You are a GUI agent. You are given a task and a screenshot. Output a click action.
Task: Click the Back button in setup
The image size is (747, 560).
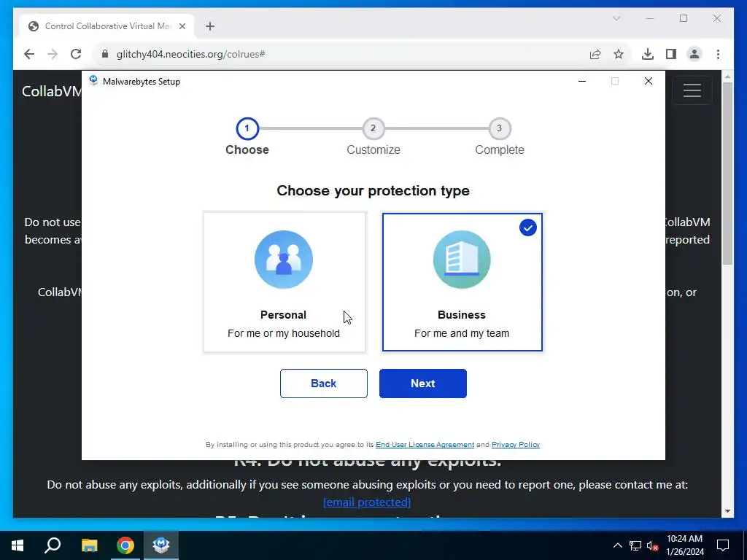click(x=323, y=384)
